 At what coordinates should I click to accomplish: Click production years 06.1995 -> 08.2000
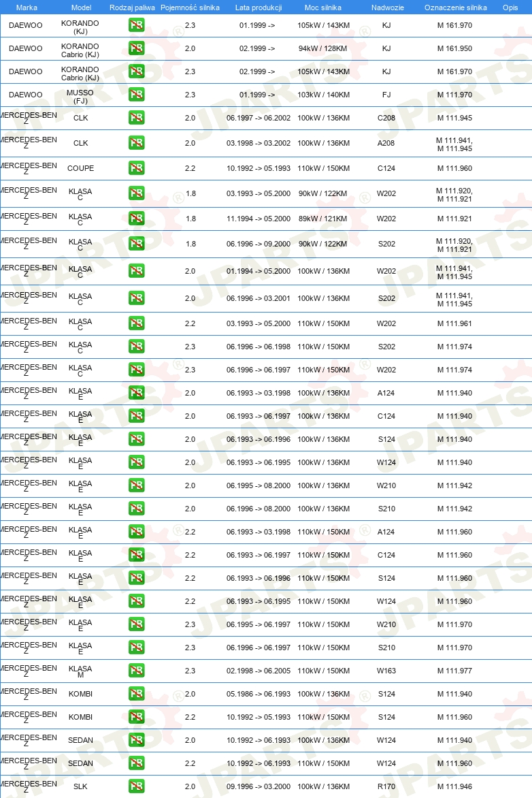[x=259, y=485]
